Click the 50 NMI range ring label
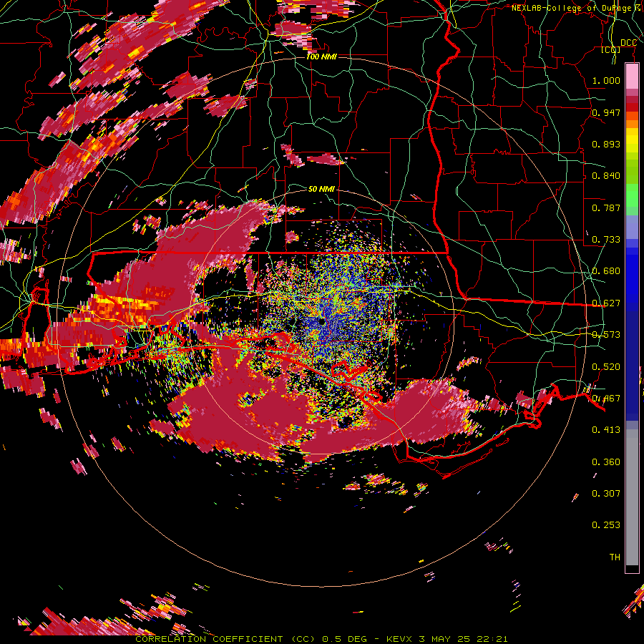644x644 pixels. click(321, 189)
